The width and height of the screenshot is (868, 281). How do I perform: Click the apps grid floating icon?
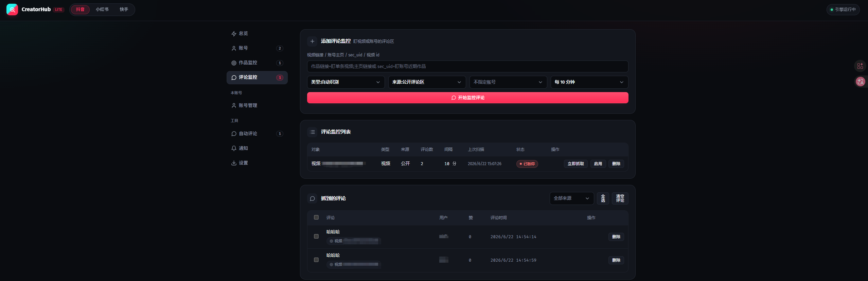pos(860,66)
